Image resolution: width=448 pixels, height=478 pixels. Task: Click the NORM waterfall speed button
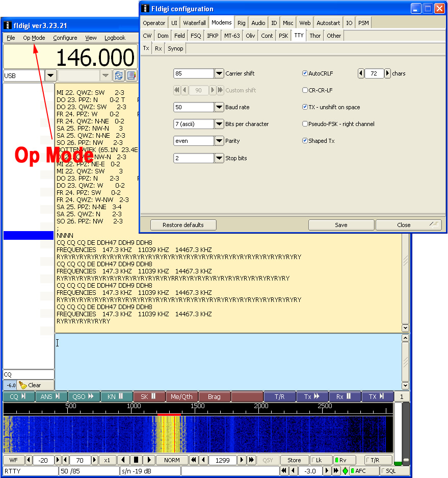coord(172,460)
